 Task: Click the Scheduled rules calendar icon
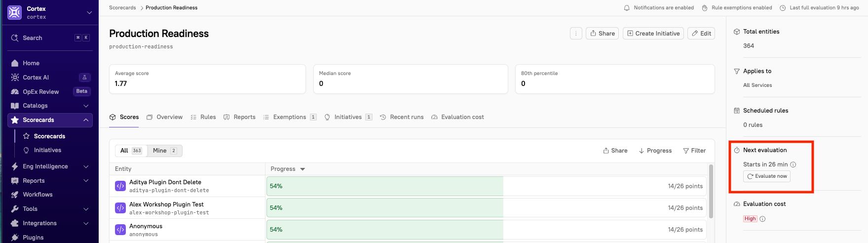737,111
